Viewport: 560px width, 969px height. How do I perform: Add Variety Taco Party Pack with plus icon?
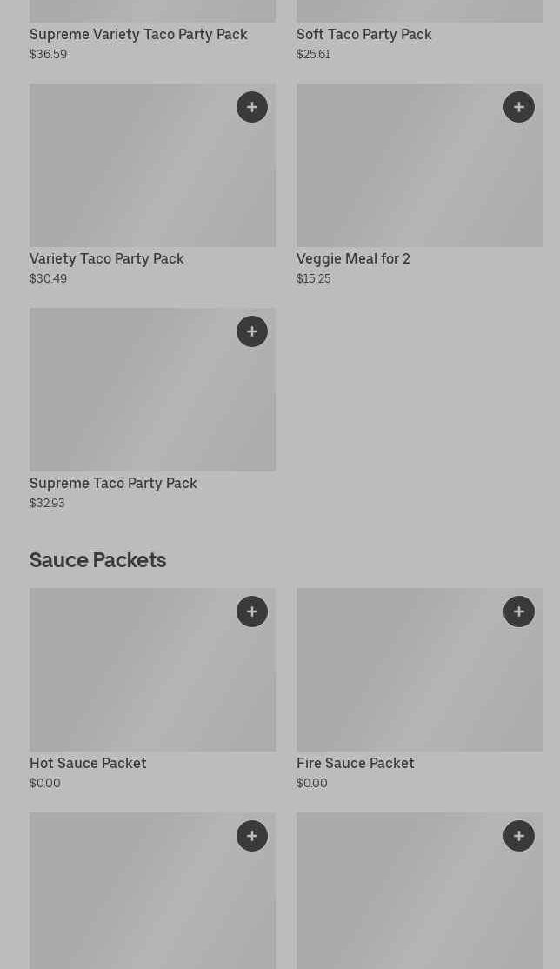pyautogui.click(x=252, y=107)
